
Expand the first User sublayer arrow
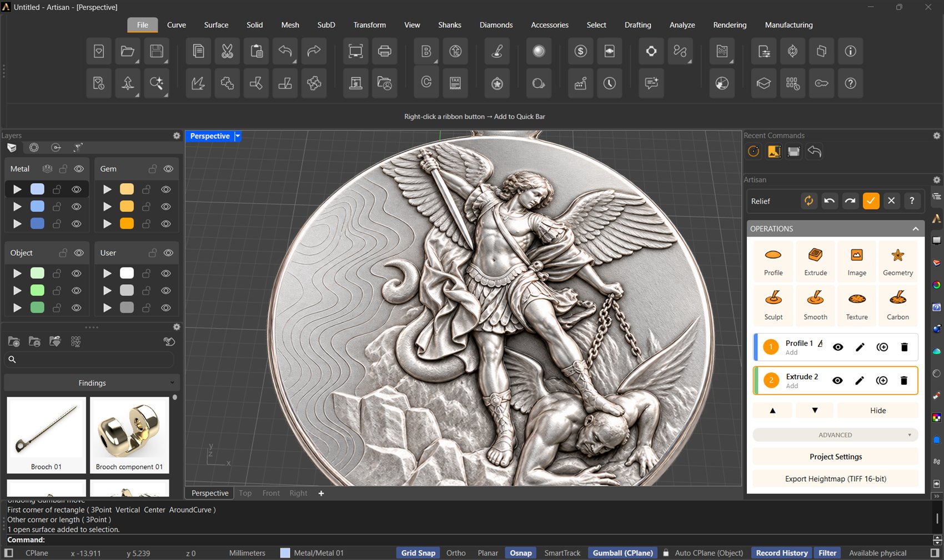click(107, 274)
